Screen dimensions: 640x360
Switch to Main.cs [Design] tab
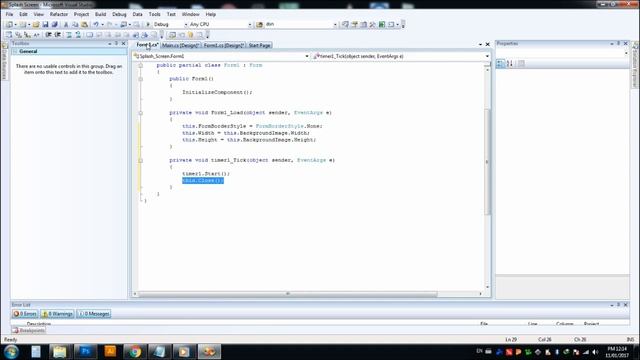pyautogui.click(x=180, y=45)
